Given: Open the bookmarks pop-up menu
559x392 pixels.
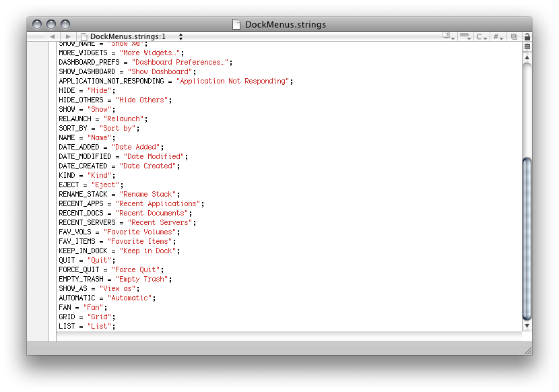Looking at the screenshot, I should click(448, 36).
